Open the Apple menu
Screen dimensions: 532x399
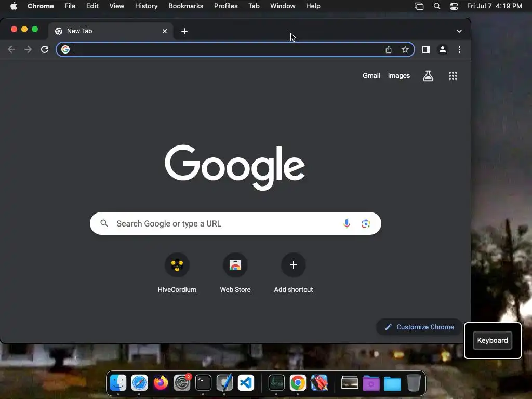[14, 6]
